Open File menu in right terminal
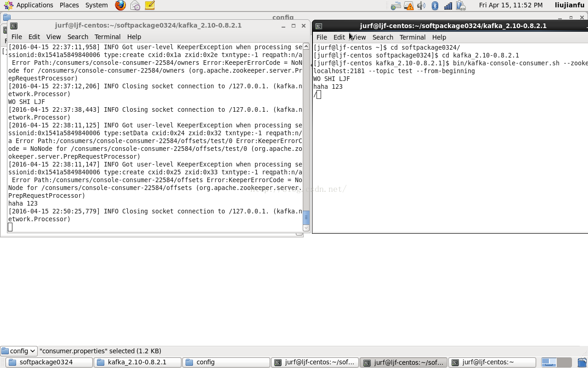This screenshot has height=368, width=588. click(322, 37)
